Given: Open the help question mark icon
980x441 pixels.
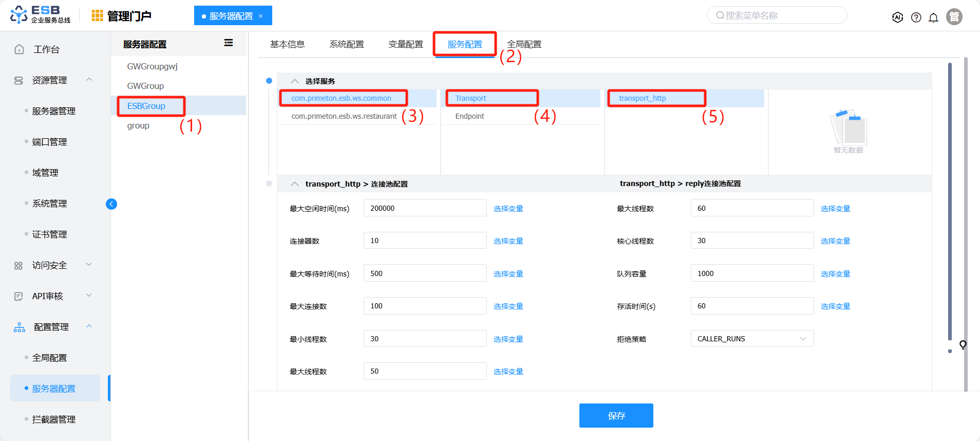Looking at the screenshot, I should click(916, 17).
